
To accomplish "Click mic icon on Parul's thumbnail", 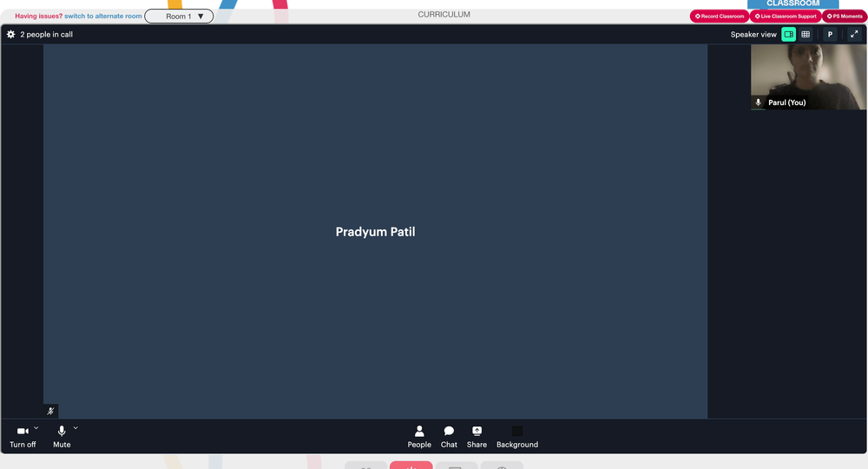I will tap(758, 102).
